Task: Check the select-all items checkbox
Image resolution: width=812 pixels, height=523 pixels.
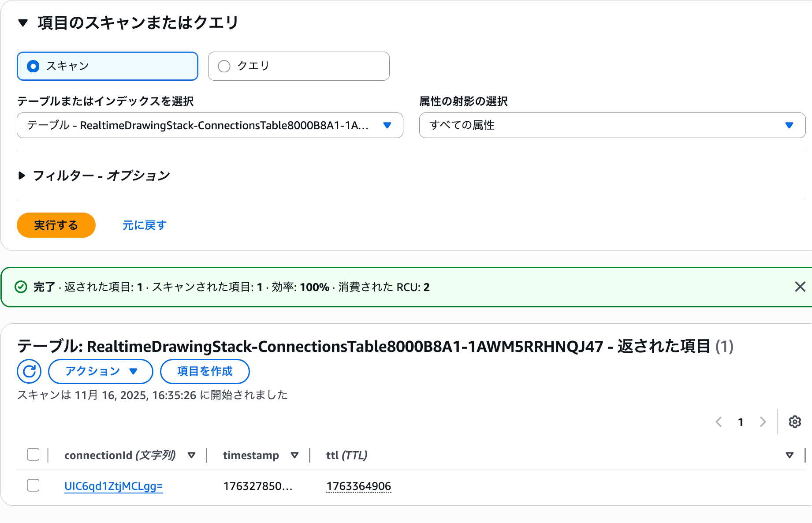Action: click(33, 454)
